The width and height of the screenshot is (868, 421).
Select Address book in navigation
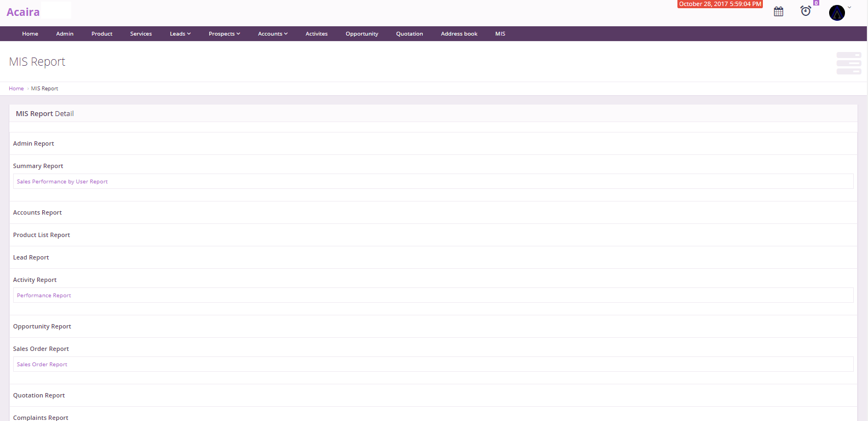coord(459,34)
